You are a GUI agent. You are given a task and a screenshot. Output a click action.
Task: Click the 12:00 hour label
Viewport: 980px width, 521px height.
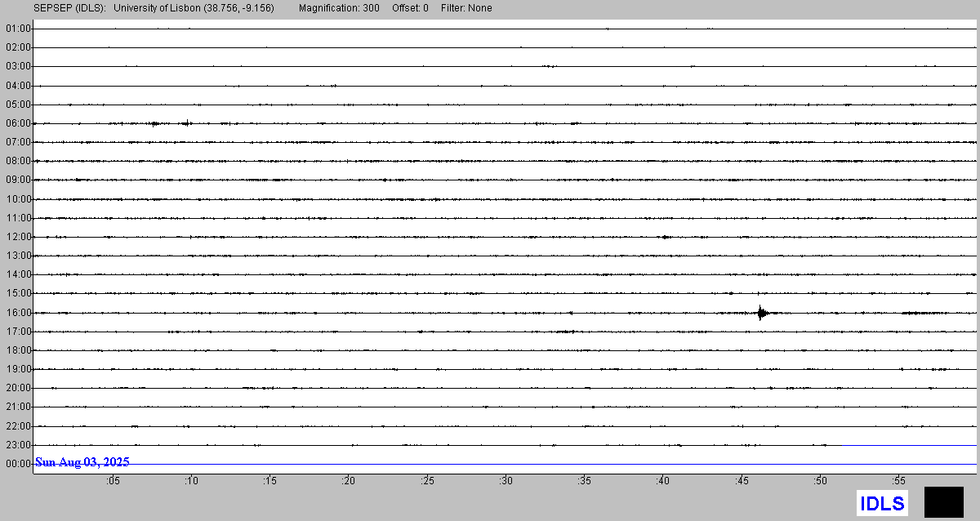[18, 237]
